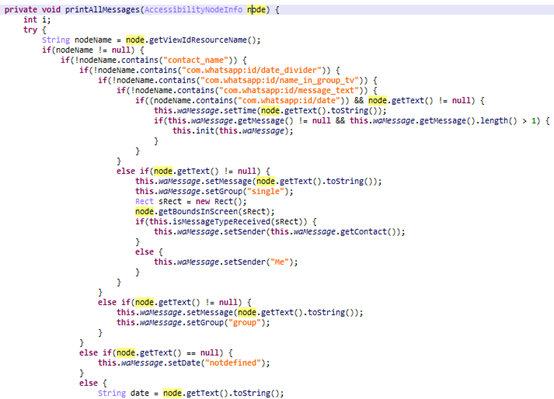Image resolution: width=554 pixels, height=399 pixels.
Task: Select the "single" string in setGroup
Action: click(x=265, y=192)
